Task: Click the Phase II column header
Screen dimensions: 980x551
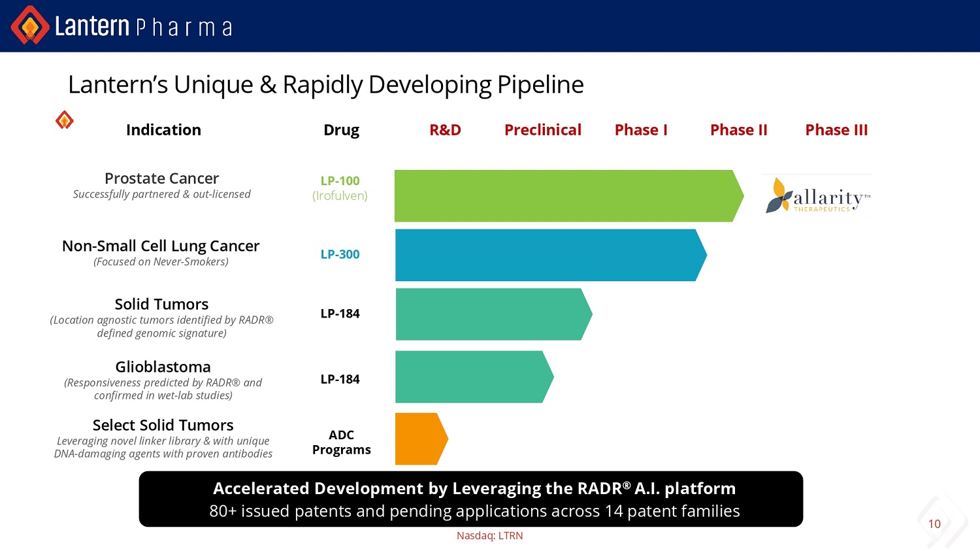Action: pyautogui.click(x=738, y=130)
